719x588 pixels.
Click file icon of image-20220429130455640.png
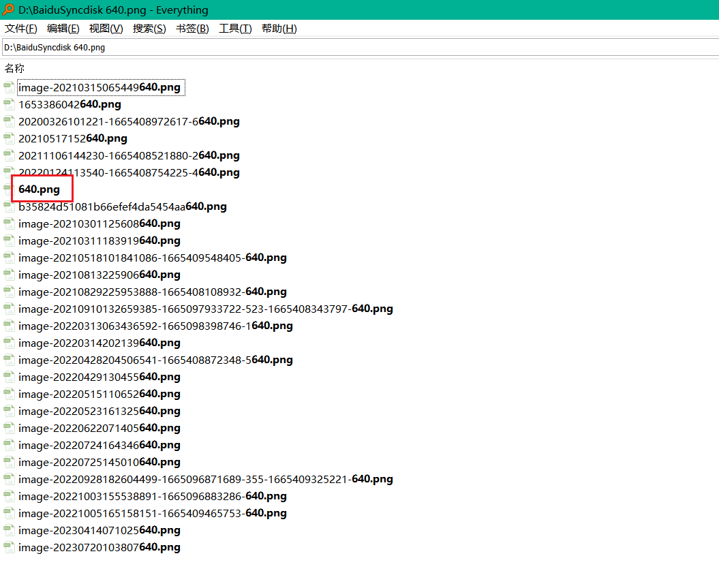pos(9,377)
